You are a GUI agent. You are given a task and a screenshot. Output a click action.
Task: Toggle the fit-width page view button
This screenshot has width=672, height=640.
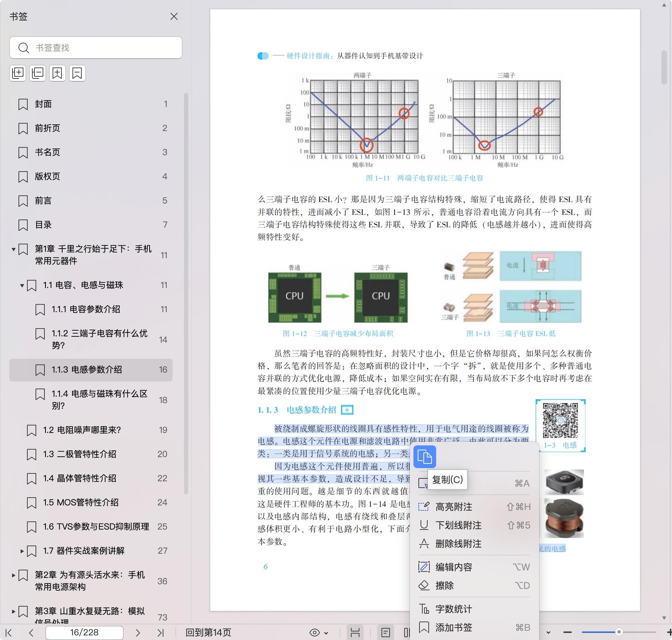tap(355, 633)
